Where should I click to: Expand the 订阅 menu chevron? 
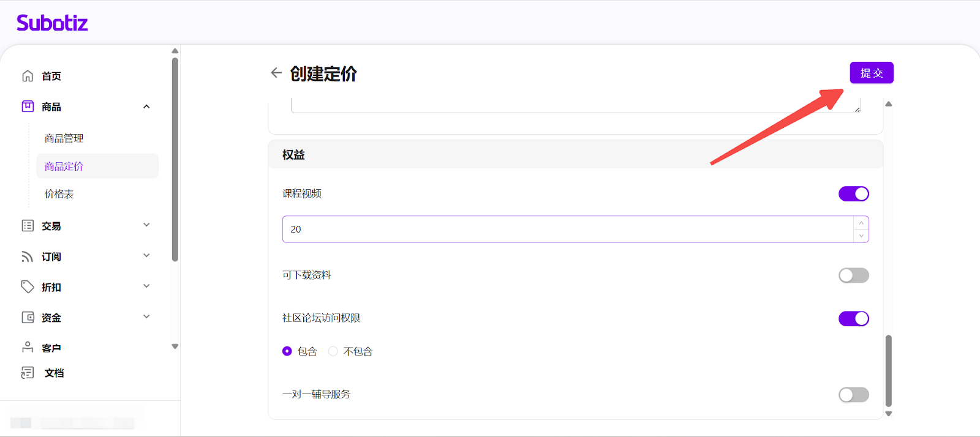tap(146, 256)
